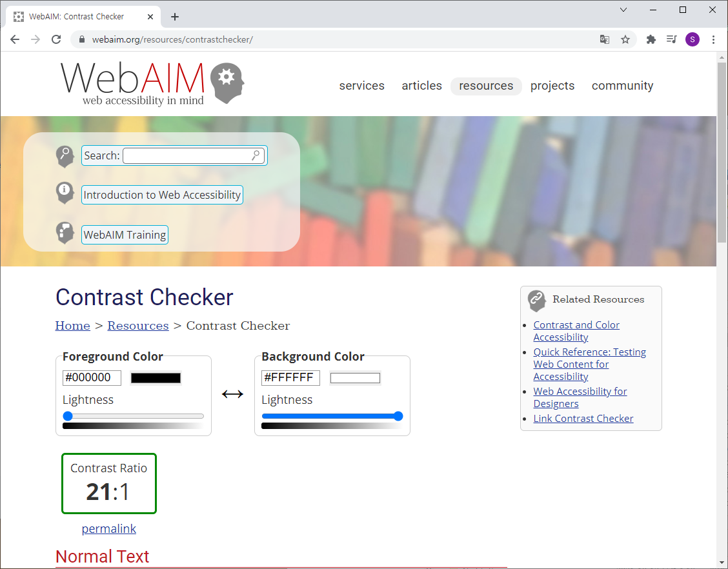Open the projects menu item
Screen dimensions: 728x569
tap(552, 86)
